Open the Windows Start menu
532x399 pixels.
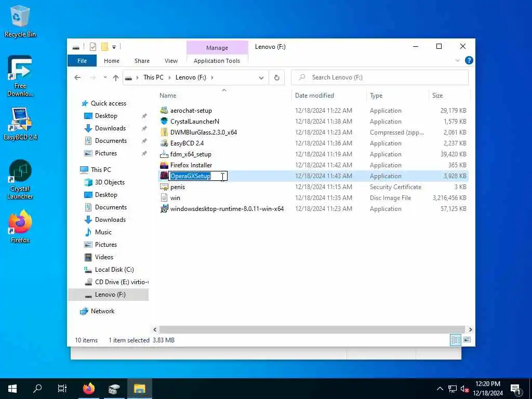click(x=12, y=389)
